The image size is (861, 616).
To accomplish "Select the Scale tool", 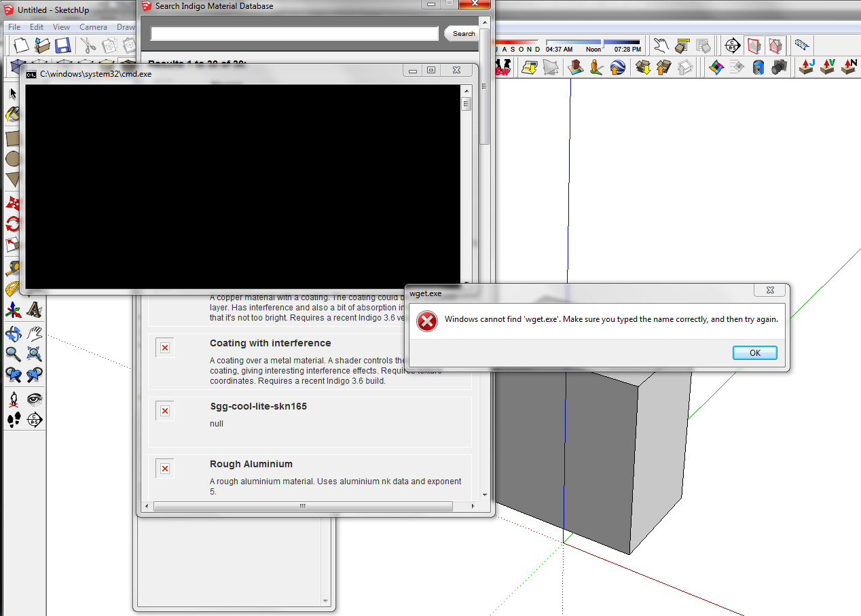I will coord(13,244).
